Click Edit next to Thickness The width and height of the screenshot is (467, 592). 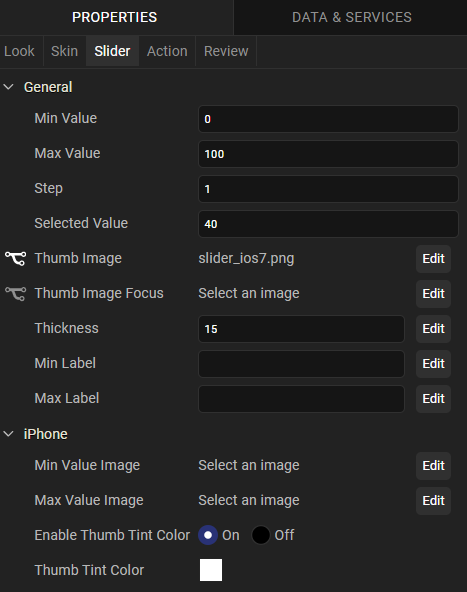(433, 329)
